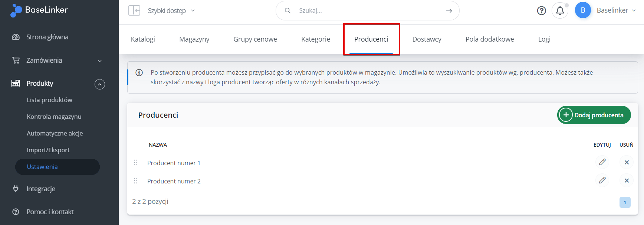This screenshot has width=644, height=225.
Task: Open Pomoc i kontakt
Action: point(50,212)
